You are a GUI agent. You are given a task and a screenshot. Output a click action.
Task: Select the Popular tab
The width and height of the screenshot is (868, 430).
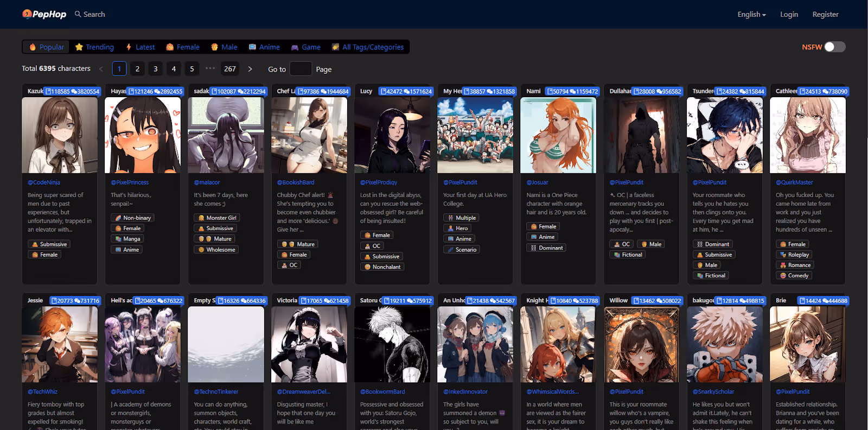[46, 47]
